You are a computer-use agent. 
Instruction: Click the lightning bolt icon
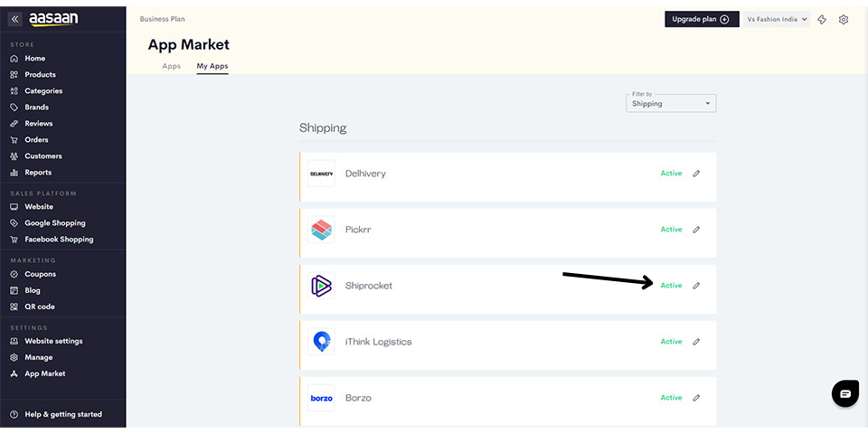point(822,20)
